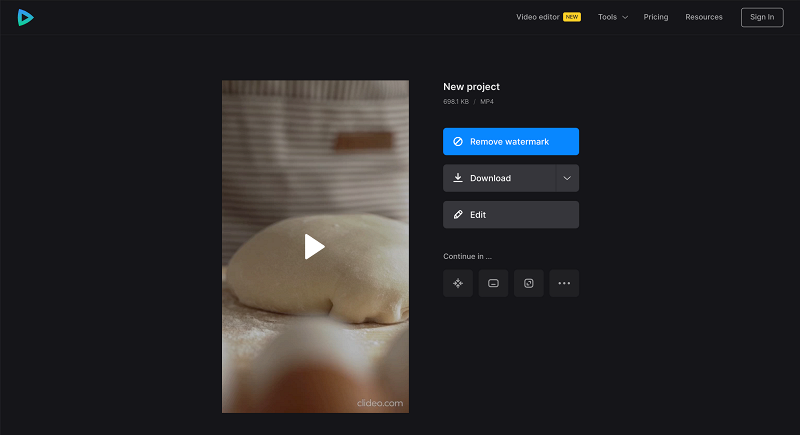
Task: Continue in the resize tool icon
Action: [529, 283]
